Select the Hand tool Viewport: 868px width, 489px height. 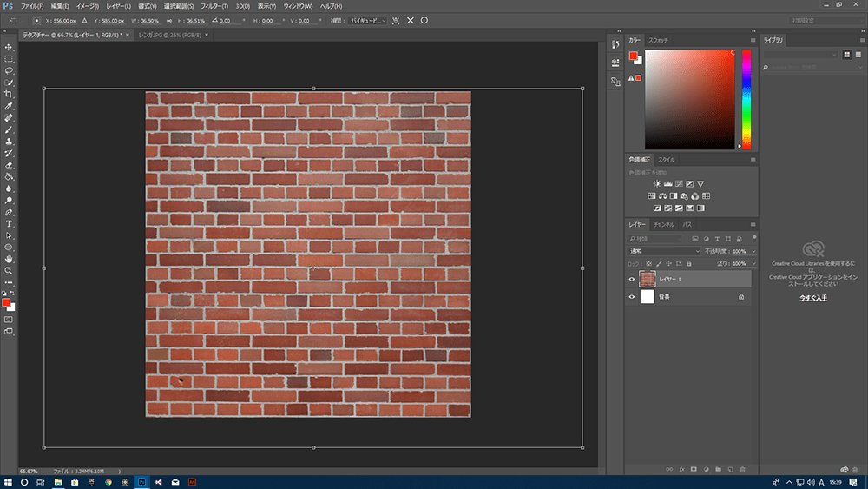coord(9,259)
